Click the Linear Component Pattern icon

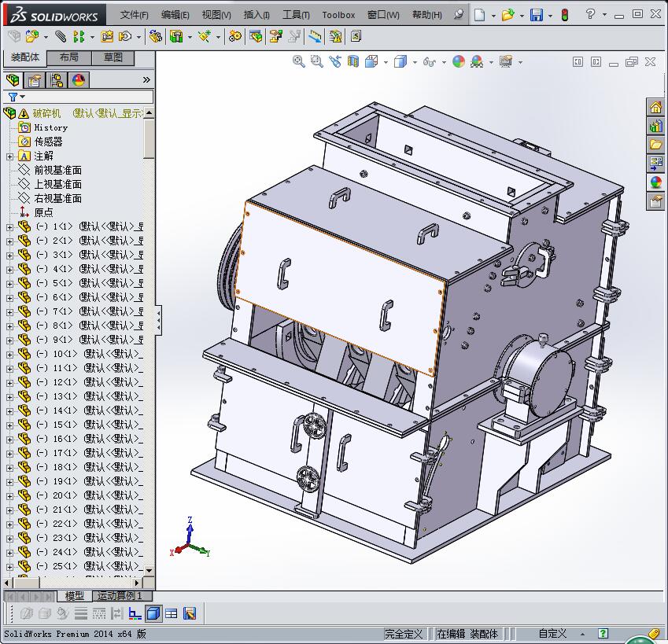(x=79, y=37)
